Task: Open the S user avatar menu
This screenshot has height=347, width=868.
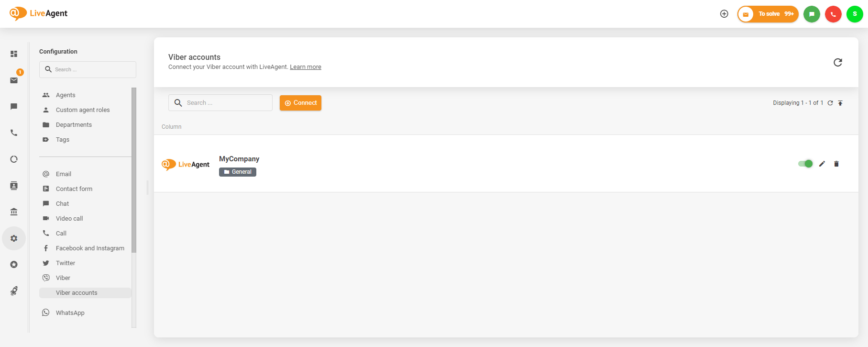Action: (855, 14)
